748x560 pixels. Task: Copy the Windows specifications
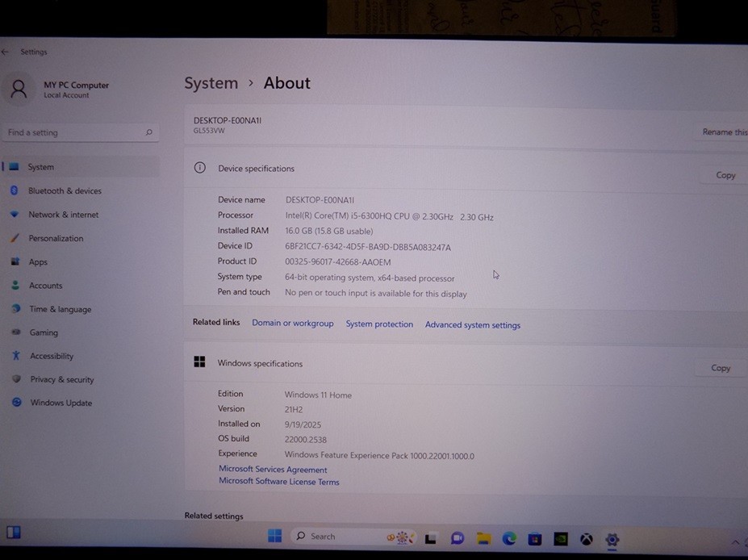pos(721,368)
